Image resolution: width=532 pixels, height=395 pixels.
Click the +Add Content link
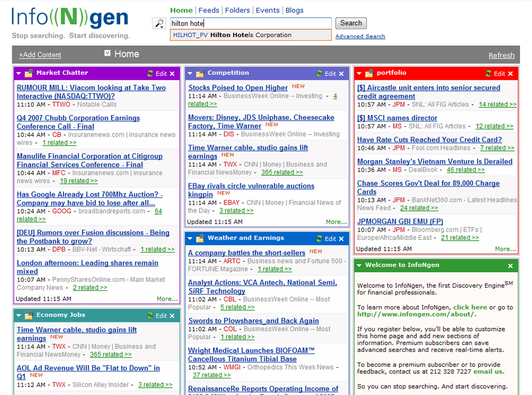pos(40,55)
